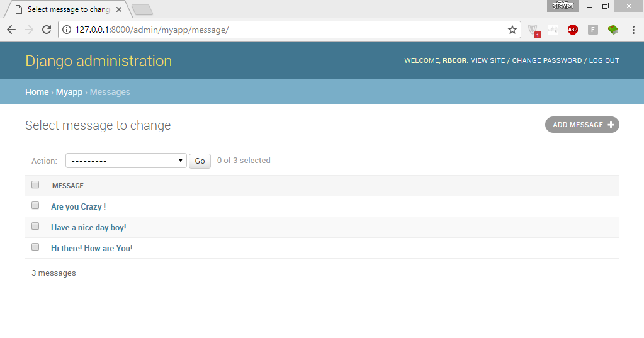644x338 pixels.
Task: Expand the Action dropdown menu
Action: 126,161
